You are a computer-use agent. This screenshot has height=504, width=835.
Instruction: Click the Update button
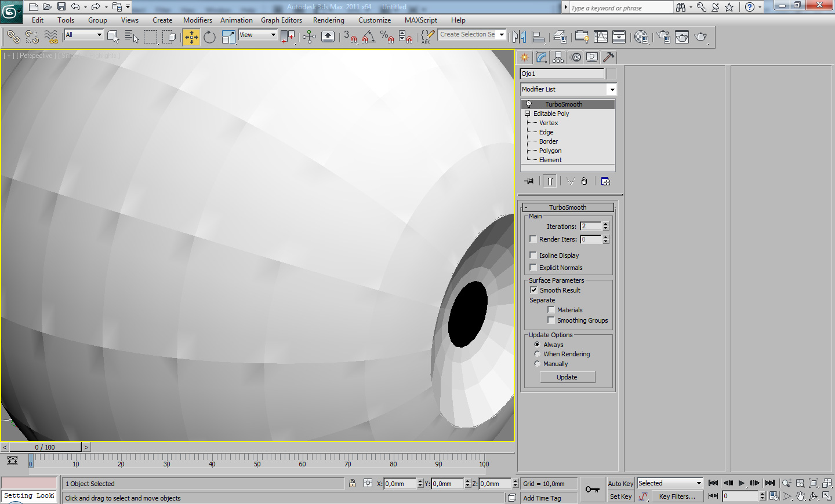pos(567,377)
